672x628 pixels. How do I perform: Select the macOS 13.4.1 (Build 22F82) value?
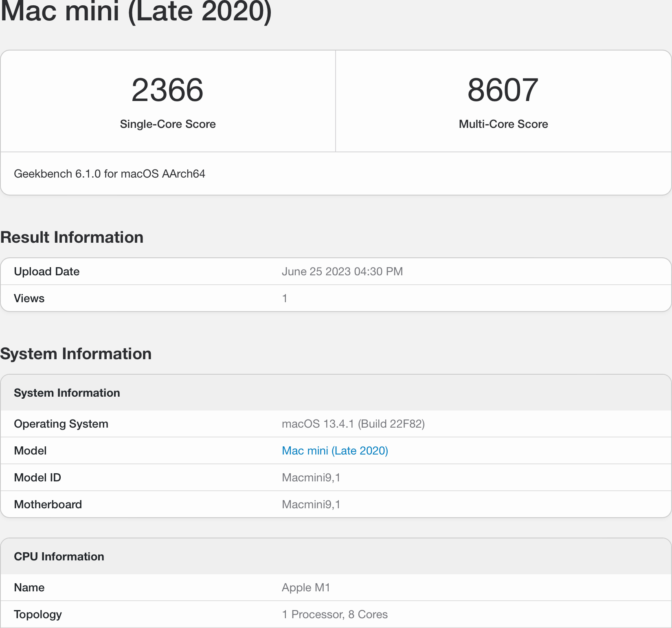pyautogui.click(x=353, y=424)
